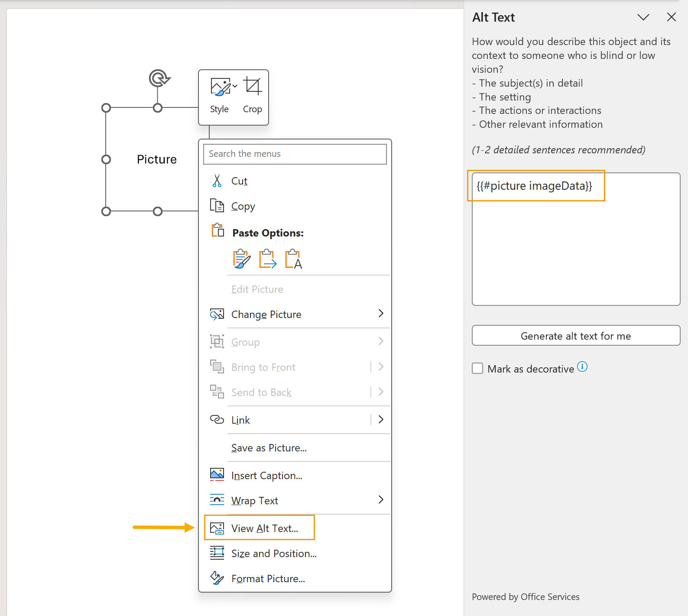Click the Format Picture paint icon
The height and width of the screenshot is (616, 688).
pyautogui.click(x=217, y=578)
